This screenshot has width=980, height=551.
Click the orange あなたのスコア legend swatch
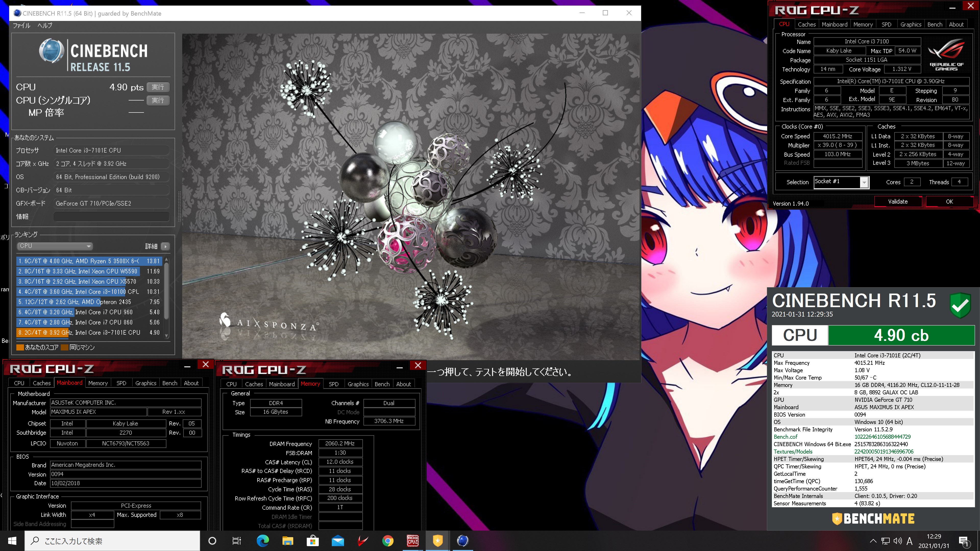[20, 347]
